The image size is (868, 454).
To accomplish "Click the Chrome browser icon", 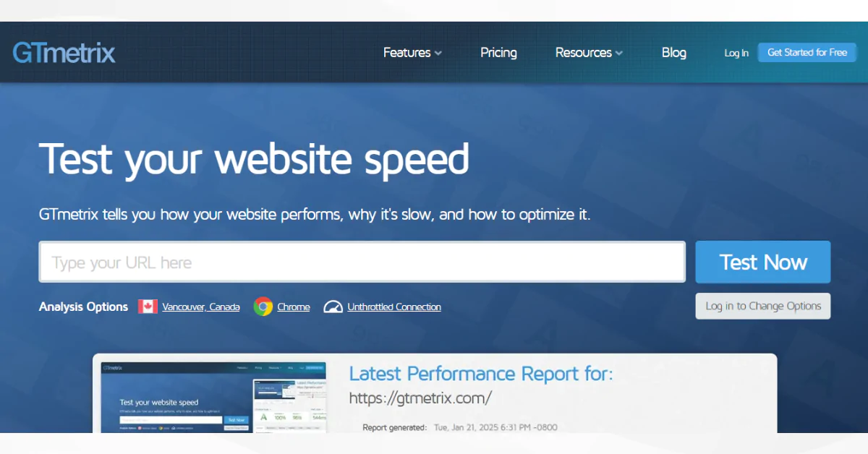I will pyautogui.click(x=263, y=307).
